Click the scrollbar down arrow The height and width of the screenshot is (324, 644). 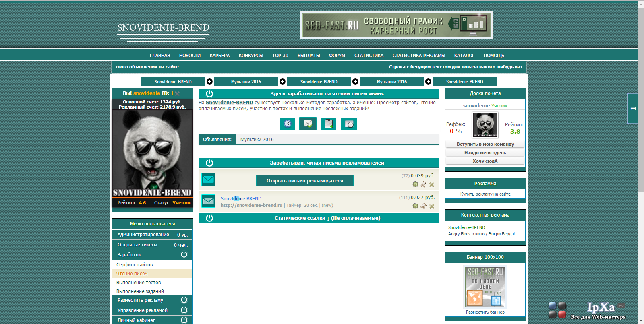(641, 321)
